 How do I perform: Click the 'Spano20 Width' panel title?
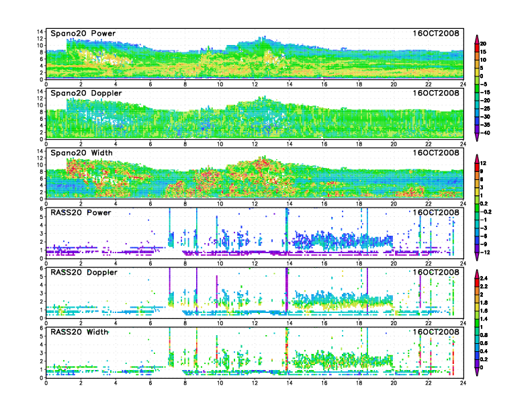click(x=81, y=153)
